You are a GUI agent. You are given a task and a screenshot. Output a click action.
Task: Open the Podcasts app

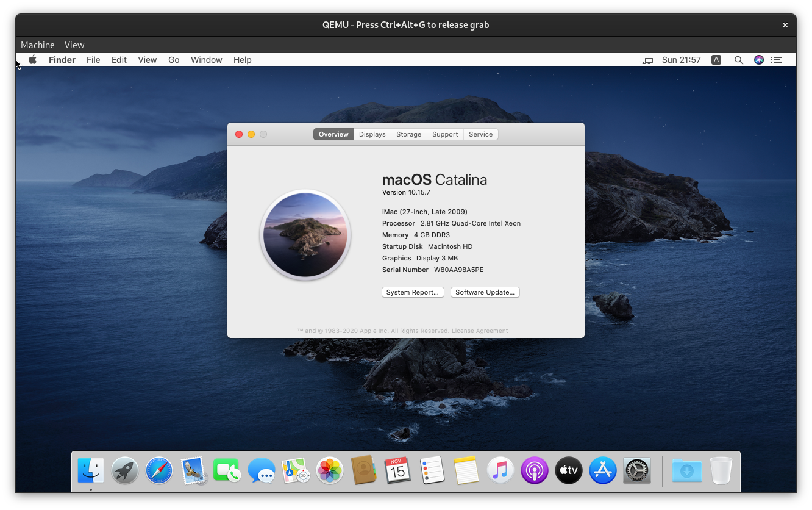click(534, 470)
